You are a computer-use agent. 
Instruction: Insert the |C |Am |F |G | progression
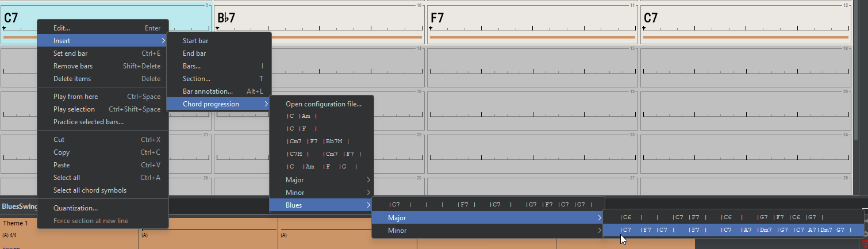322,167
